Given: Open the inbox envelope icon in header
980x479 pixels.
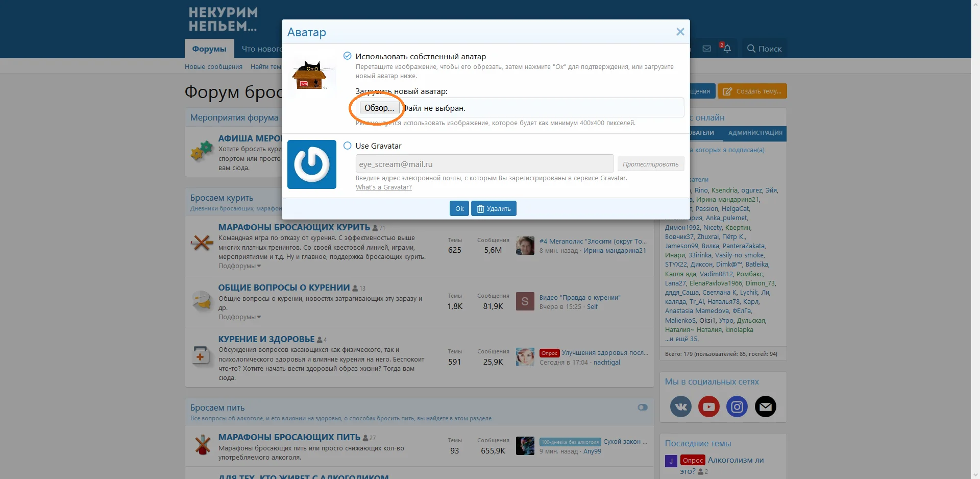Looking at the screenshot, I should click(707, 49).
